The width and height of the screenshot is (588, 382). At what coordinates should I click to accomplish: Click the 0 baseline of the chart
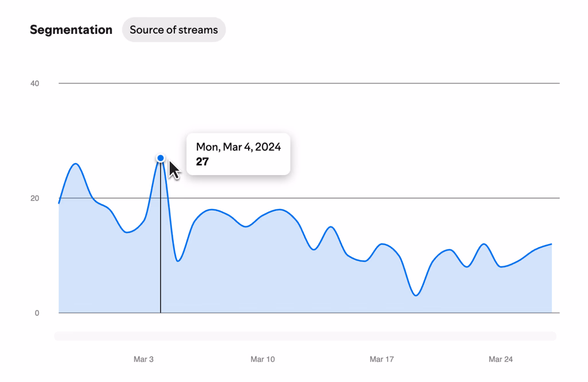pos(37,313)
